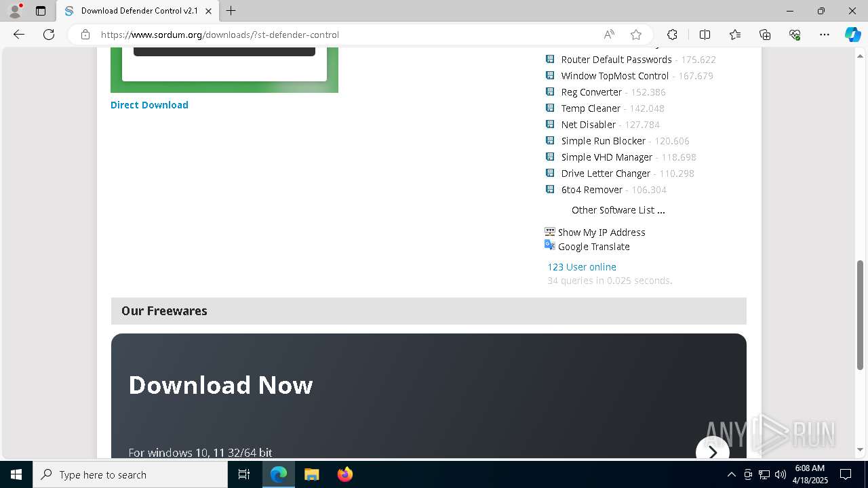Click the volume speaker tray icon
The width and height of the screenshot is (868, 488).
click(x=781, y=474)
